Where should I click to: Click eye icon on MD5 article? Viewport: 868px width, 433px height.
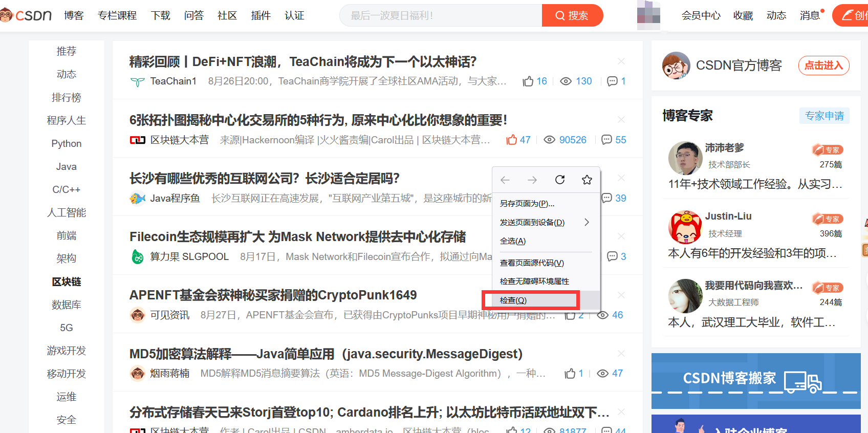pos(603,373)
